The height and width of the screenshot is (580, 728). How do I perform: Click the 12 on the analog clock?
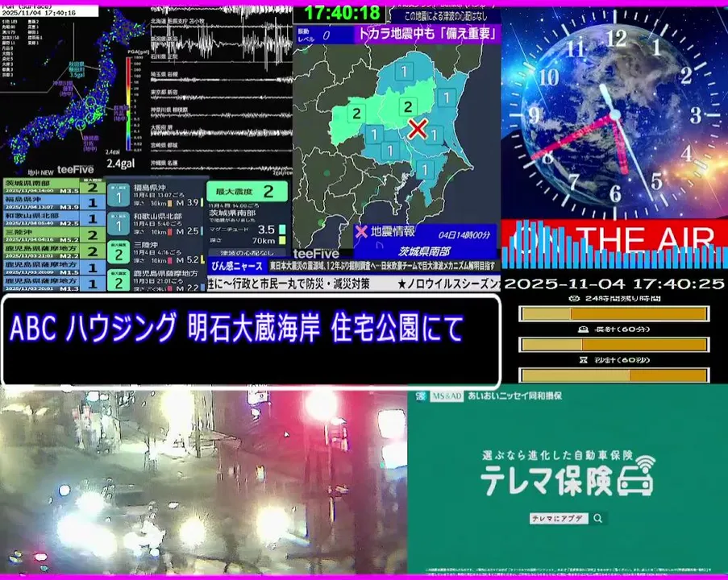pos(616,38)
